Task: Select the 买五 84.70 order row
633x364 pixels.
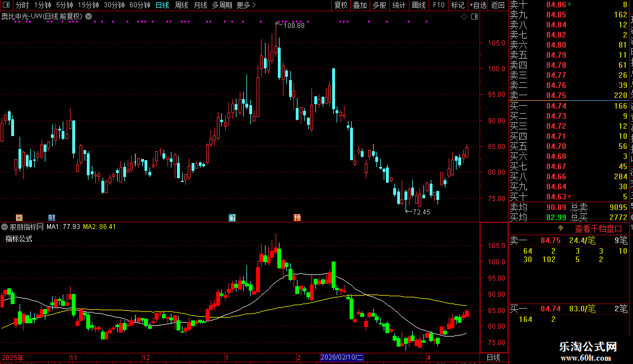Action: [x=569, y=146]
